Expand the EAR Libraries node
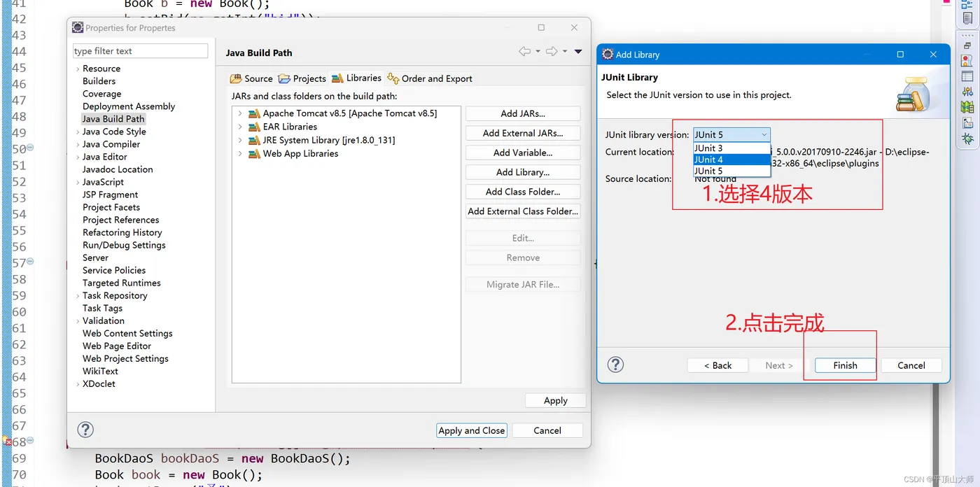Viewport: 980px width, 487px height. [x=240, y=127]
